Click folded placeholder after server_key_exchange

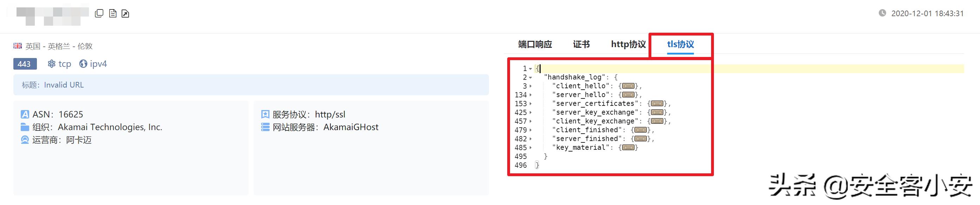(x=657, y=112)
